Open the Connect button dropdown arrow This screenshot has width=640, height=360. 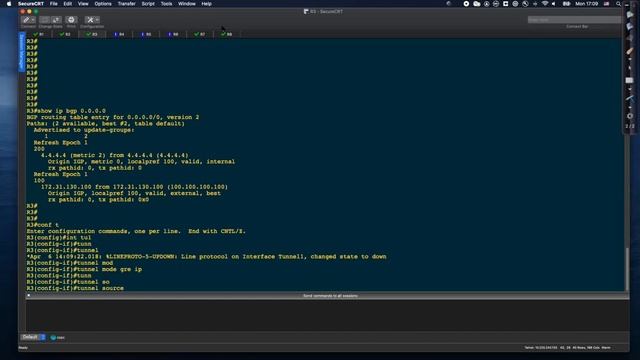(33, 20)
